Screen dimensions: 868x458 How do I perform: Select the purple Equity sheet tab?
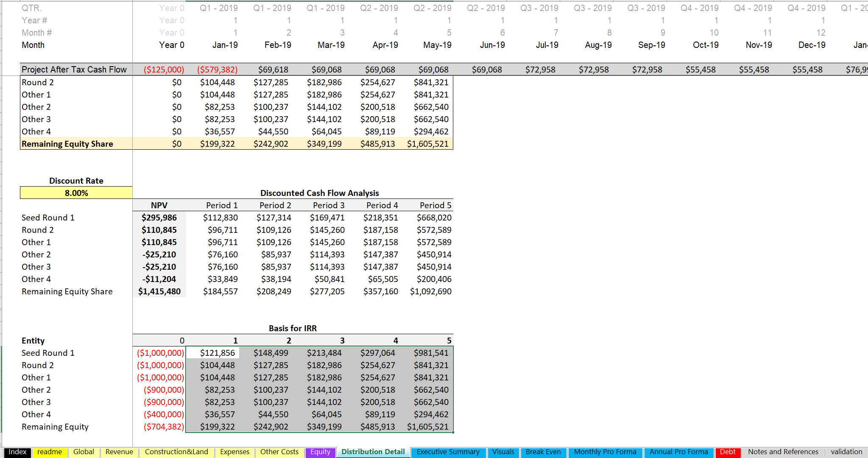coord(320,452)
